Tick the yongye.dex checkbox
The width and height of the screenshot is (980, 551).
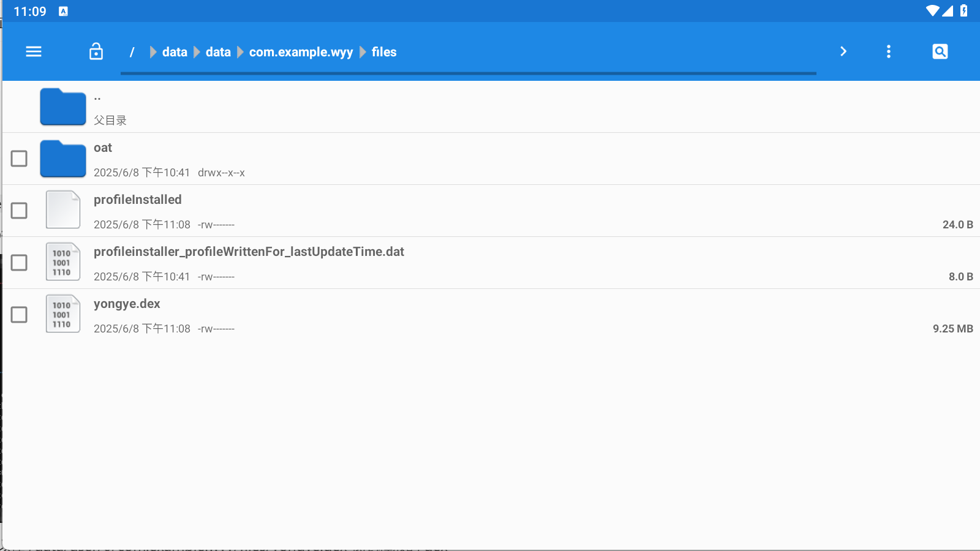[19, 315]
